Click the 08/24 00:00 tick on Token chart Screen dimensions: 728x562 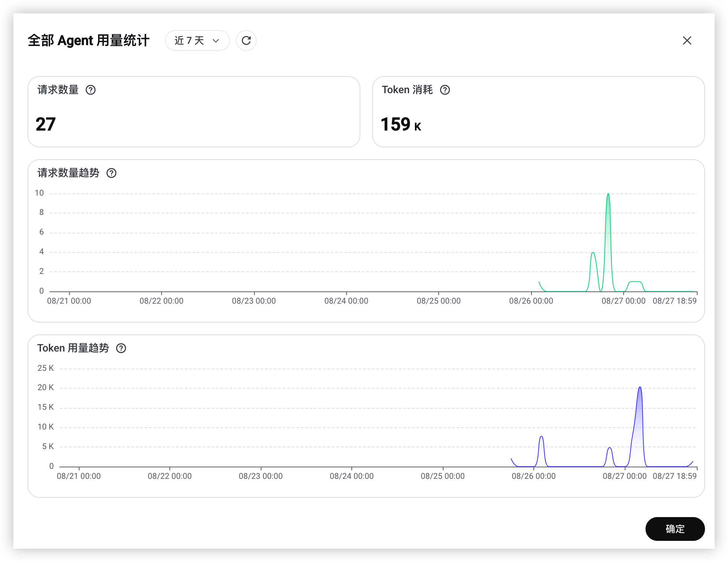pyautogui.click(x=352, y=476)
